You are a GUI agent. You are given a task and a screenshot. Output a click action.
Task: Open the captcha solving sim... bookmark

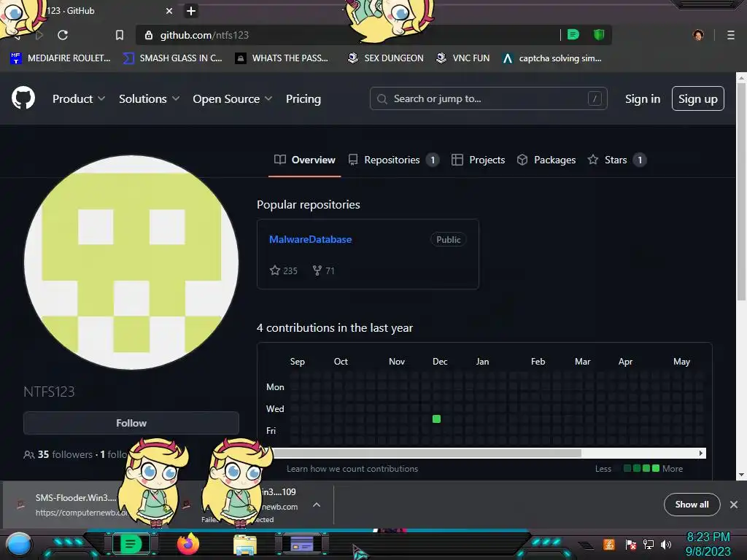552,58
